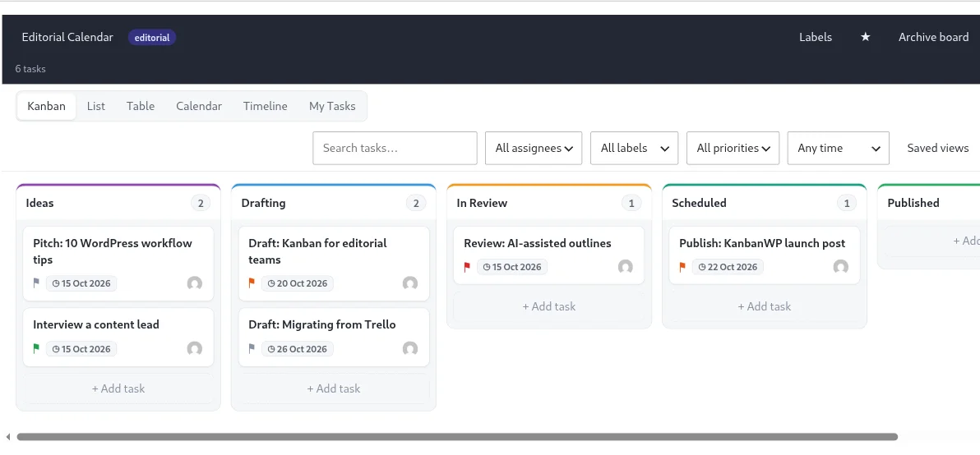Open card Interview a content lead

coord(118,337)
